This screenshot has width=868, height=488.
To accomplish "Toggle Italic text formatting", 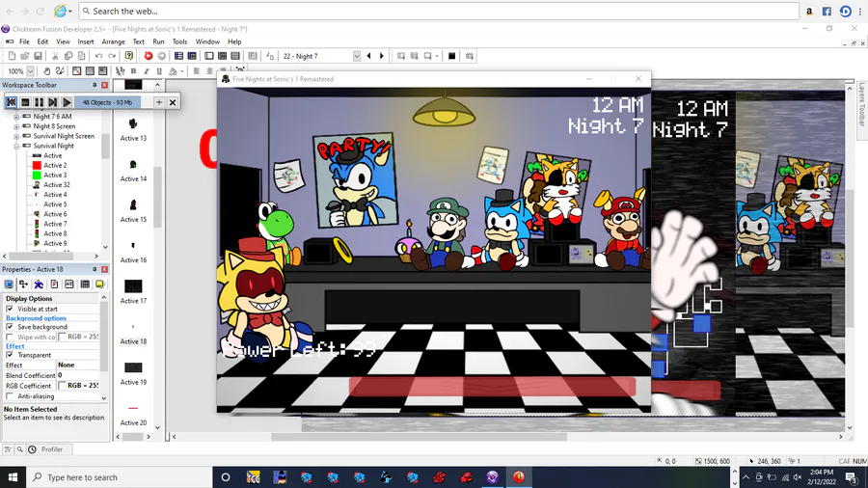I will (x=147, y=70).
